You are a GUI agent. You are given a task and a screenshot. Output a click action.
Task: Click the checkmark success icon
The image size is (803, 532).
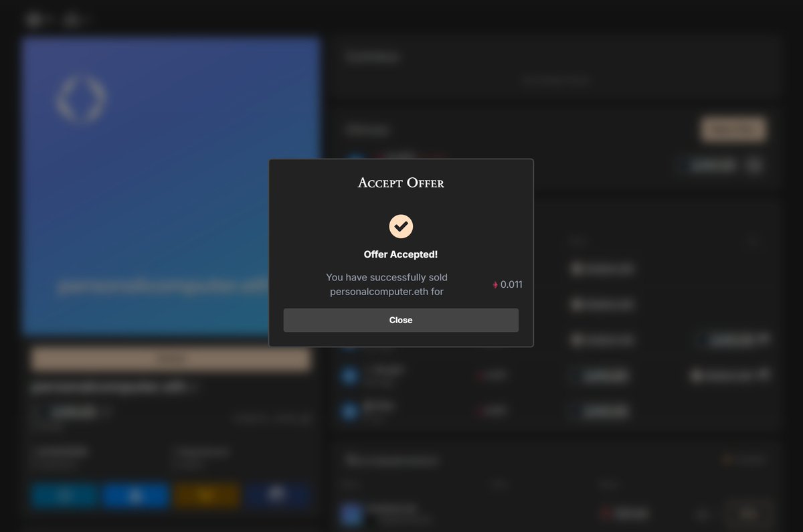click(401, 226)
